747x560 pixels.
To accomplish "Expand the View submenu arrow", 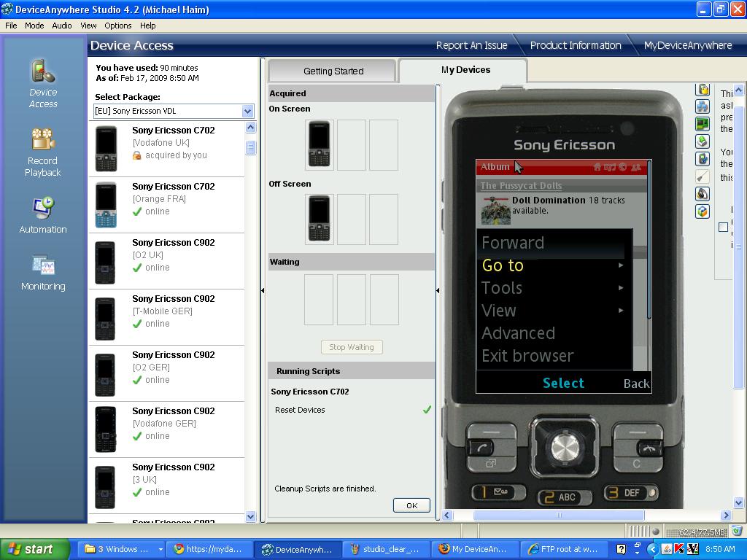I will [x=621, y=311].
